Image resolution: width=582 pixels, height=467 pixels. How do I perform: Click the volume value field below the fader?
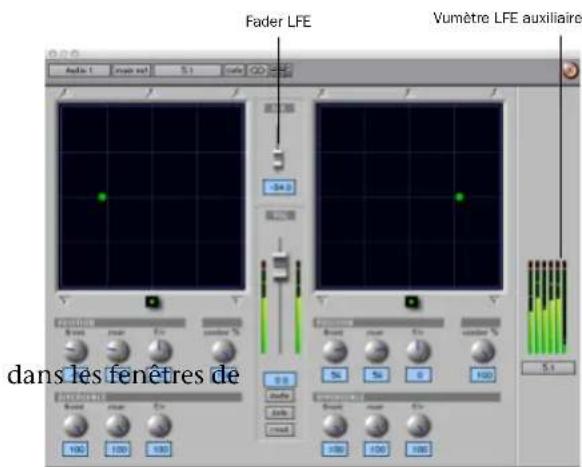coord(280,379)
